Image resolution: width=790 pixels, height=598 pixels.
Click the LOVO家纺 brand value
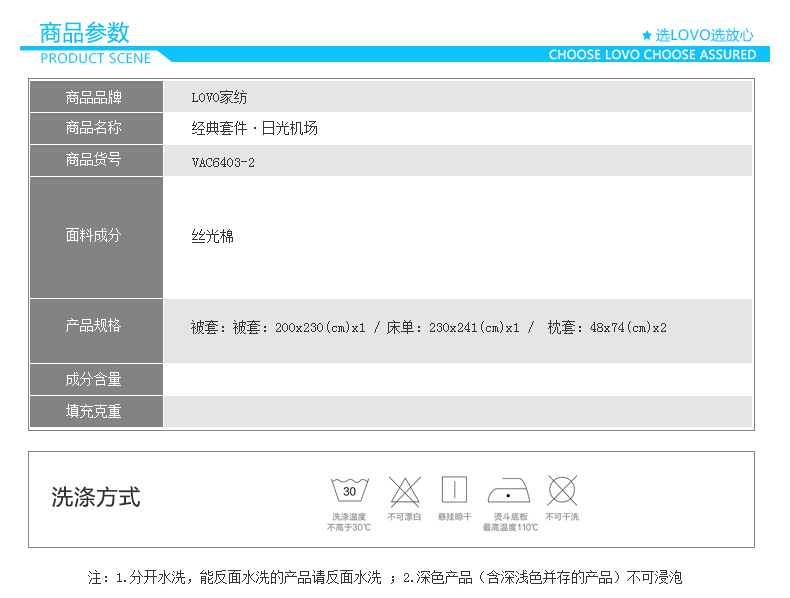coord(219,97)
